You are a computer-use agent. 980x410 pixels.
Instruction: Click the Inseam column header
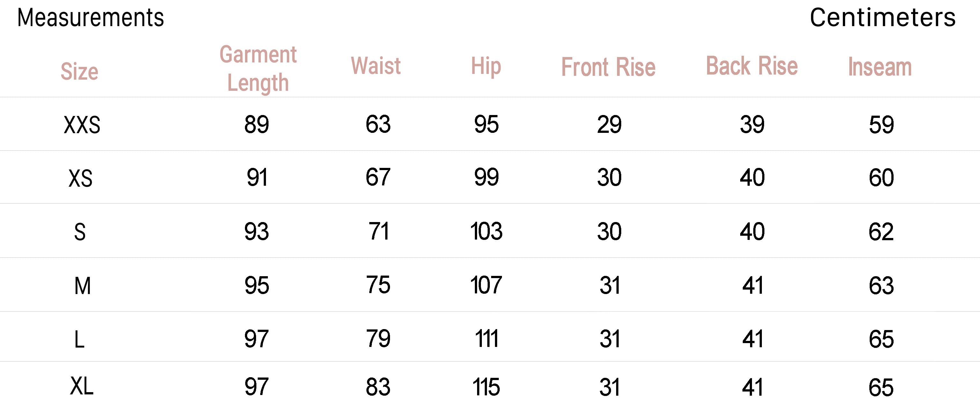(880, 67)
